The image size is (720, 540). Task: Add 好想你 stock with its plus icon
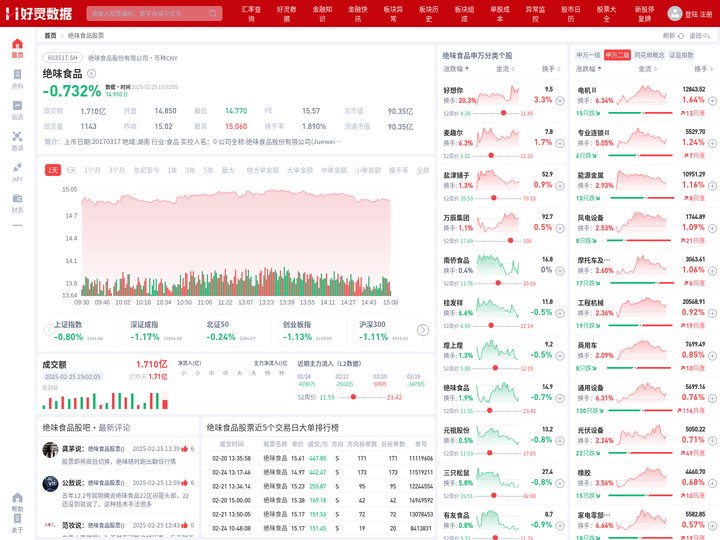click(560, 101)
